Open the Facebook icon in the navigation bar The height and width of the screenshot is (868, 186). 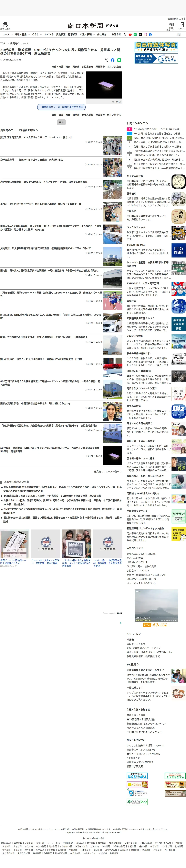(150, 34)
